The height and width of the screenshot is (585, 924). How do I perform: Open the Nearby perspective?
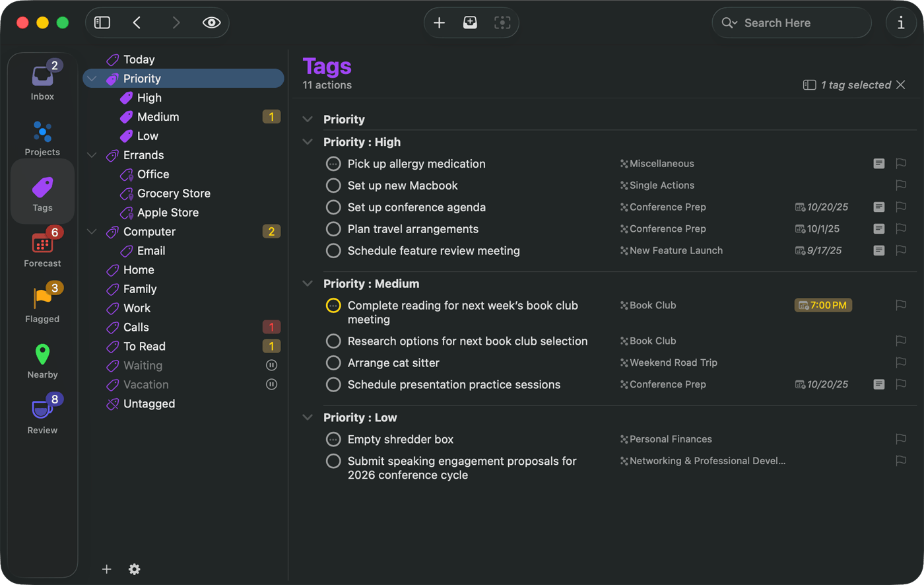coord(42,359)
